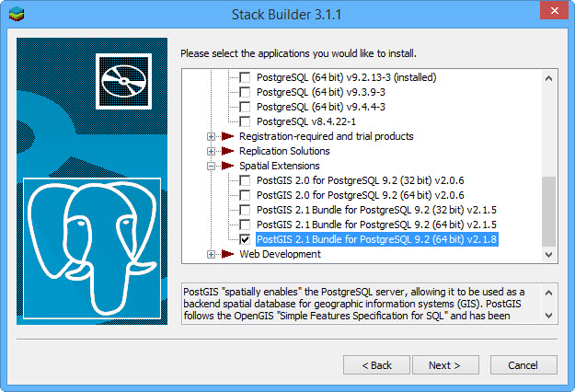Uncheck PostGIS 2.1 Bundle (64 bit) v2.1.8 checkbox
Viewport: 575px width, 392px height.
(x=245, y=239)
